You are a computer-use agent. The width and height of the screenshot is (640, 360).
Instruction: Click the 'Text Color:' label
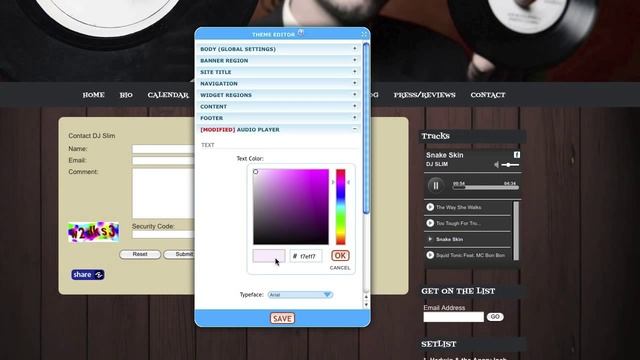pos(250,158)
